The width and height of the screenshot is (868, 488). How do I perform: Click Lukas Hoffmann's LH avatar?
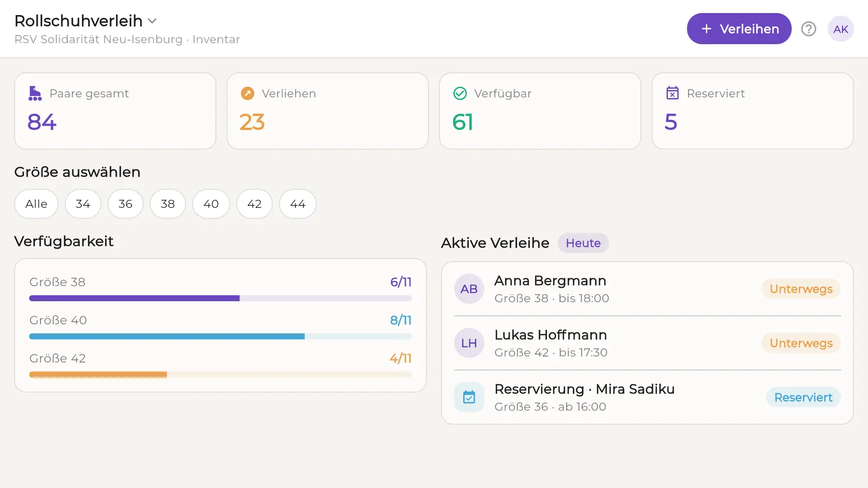pos(469,343)
